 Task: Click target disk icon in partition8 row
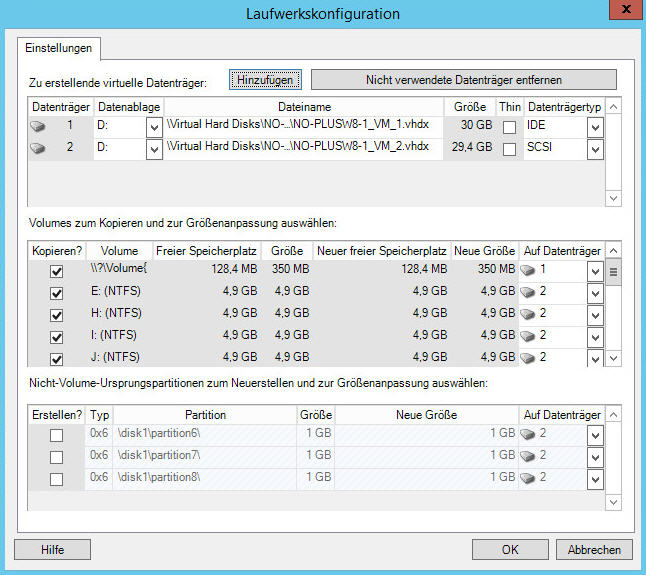click(x=529, y=479)
